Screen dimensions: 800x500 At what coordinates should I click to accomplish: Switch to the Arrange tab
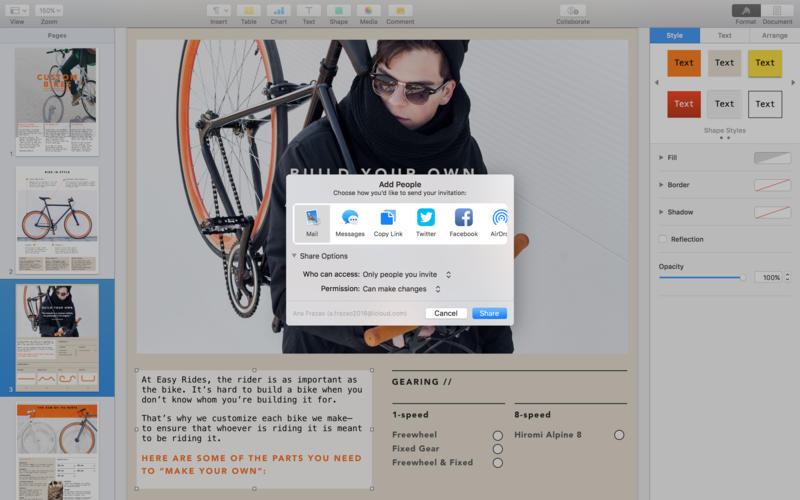click(774, 35)
